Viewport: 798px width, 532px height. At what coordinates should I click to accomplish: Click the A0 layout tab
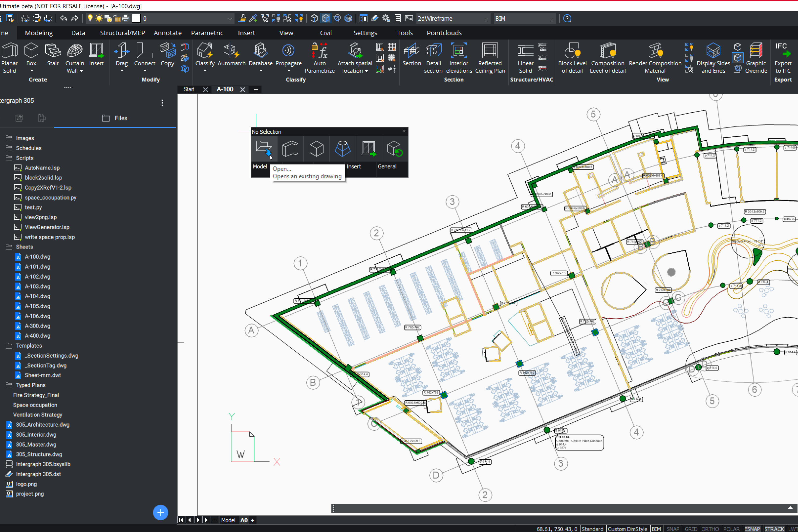[x=244, y=520]
